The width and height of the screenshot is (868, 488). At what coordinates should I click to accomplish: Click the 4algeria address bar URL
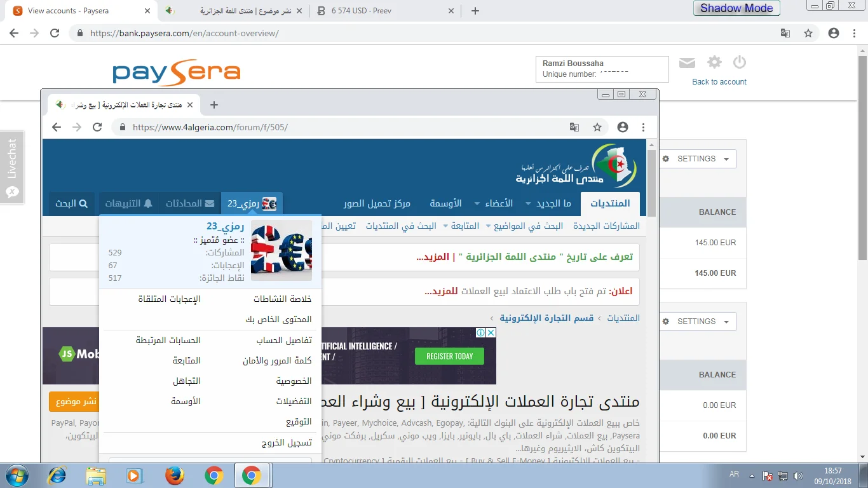(x=210, y=127)
